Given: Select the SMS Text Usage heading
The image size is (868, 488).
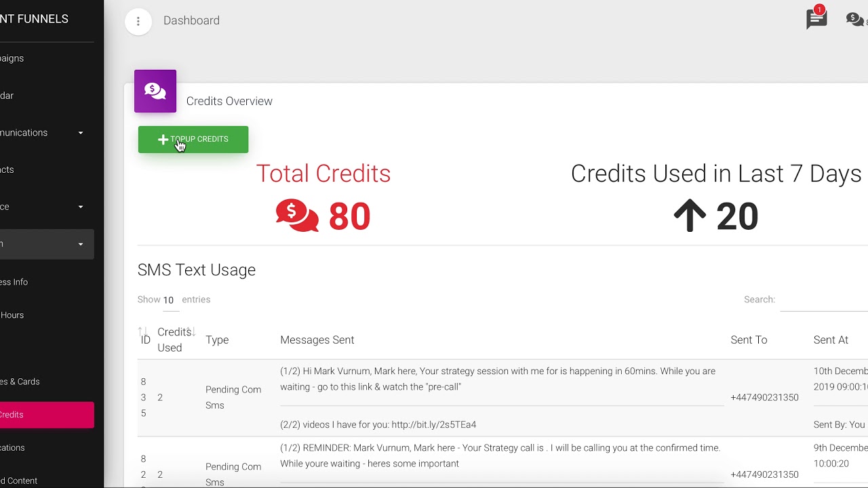Looking at the screenshot, I should click(197, 270).
